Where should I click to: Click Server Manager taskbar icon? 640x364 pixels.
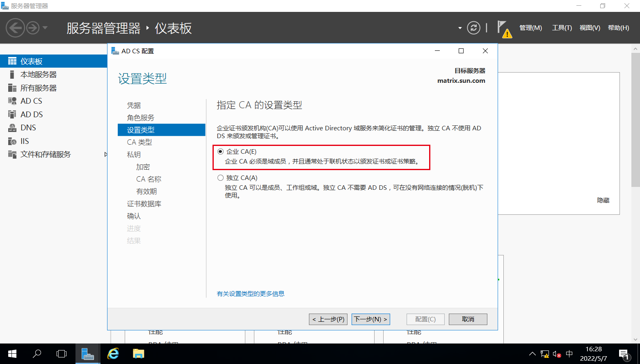click(88, 354)
